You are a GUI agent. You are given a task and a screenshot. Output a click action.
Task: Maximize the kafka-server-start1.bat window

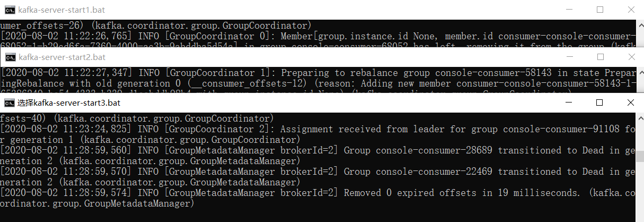[600, 10]
